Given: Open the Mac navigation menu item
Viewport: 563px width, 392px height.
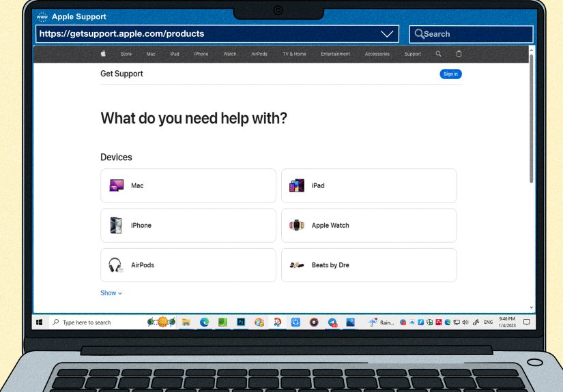Looking at the screenshot, I should [151, 54].
